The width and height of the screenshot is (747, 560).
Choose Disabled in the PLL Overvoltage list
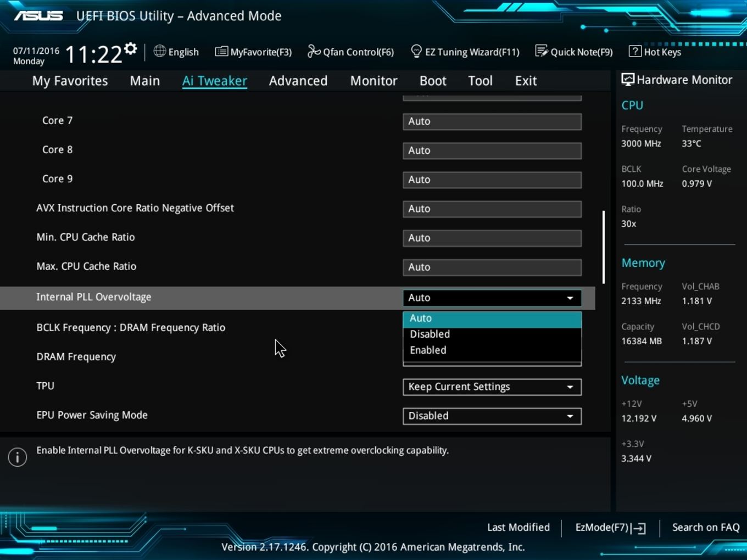tap(492, 334)
